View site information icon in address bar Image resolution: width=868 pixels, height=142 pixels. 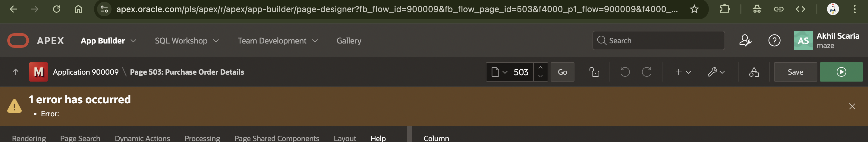coord(105,9)
